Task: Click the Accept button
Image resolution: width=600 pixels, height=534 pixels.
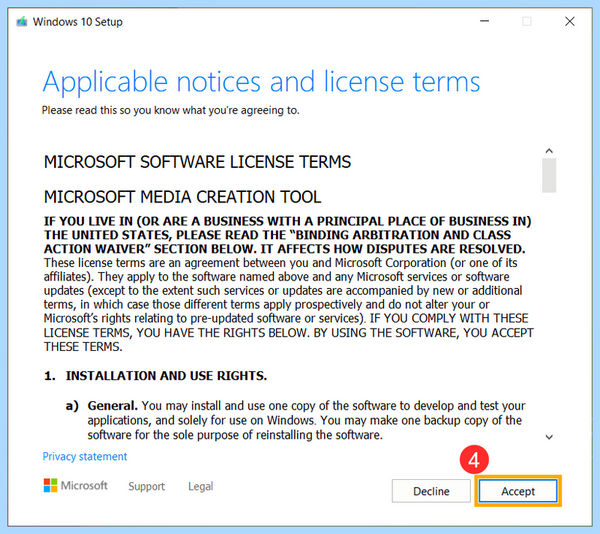Action: click(518, 491)
